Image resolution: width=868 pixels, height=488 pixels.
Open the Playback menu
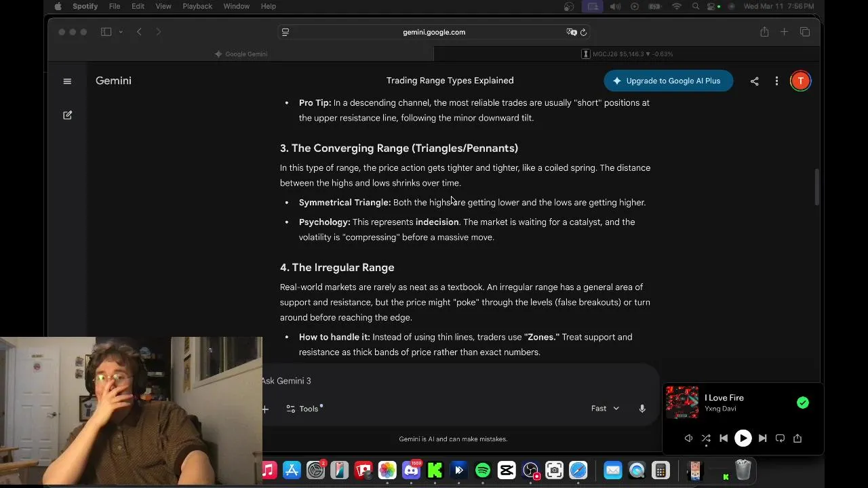coord(197,6)
